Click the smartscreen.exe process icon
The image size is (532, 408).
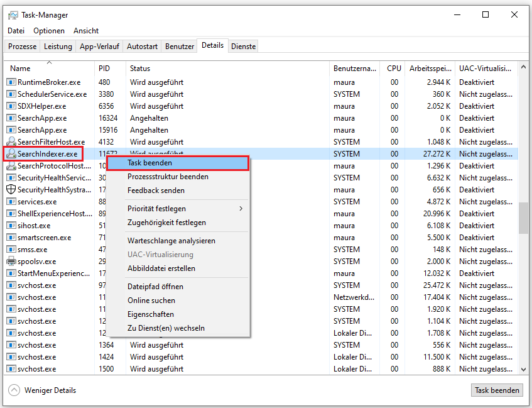coord(11,237)
